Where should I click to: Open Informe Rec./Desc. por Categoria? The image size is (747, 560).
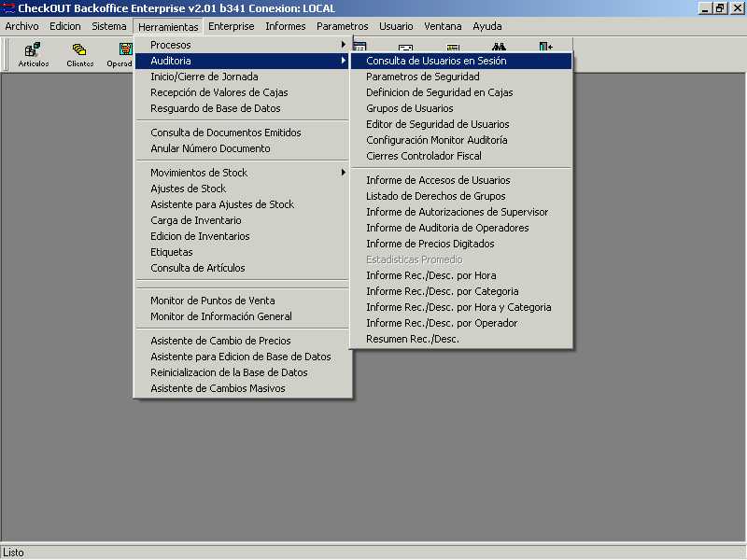tap(461, 291)
